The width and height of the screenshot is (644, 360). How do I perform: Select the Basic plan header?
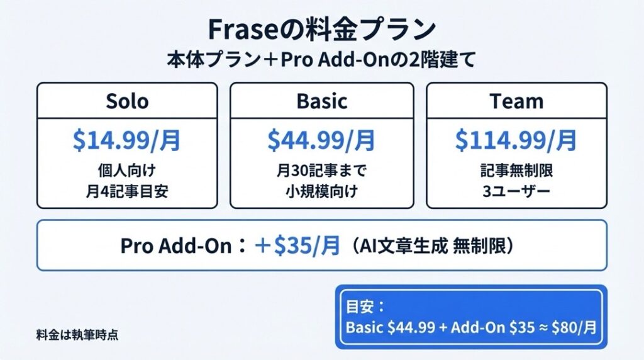point(322,101)
